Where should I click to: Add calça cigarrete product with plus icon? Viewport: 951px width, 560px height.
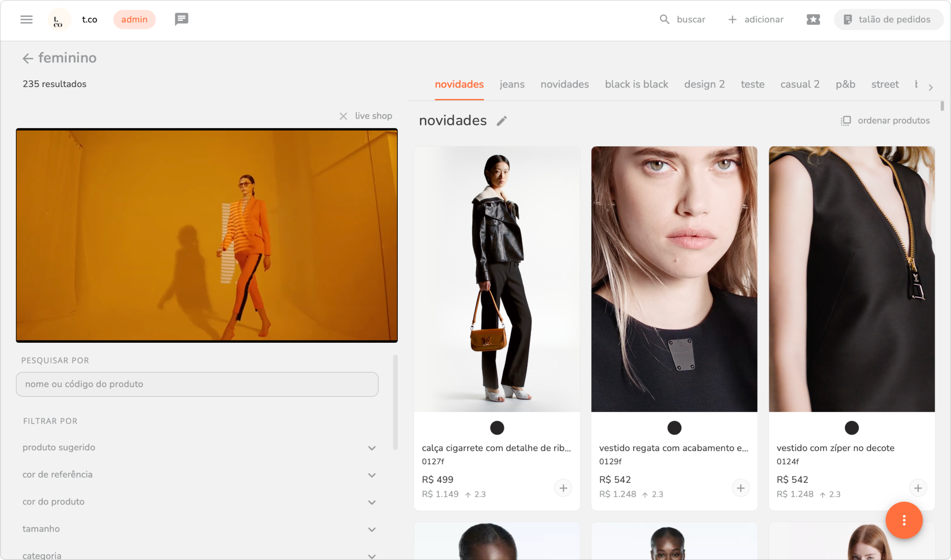point(563,488)
